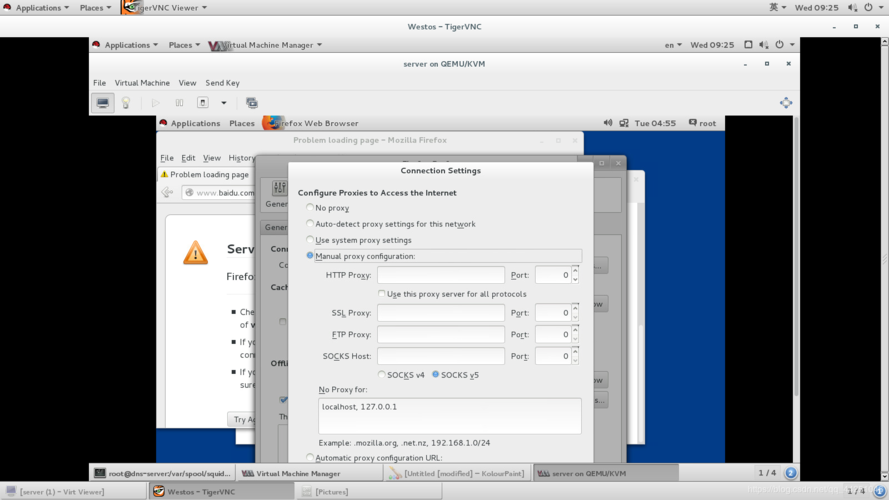Check Use this proxy server for all protocols
Viewport: 889px width, 500px height.
[x=382, y=294]
